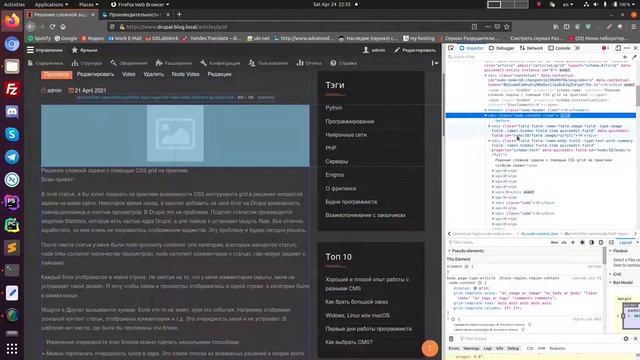Click the Firefox back button
This screenshot has height=360, width=640.
point(31,27)
